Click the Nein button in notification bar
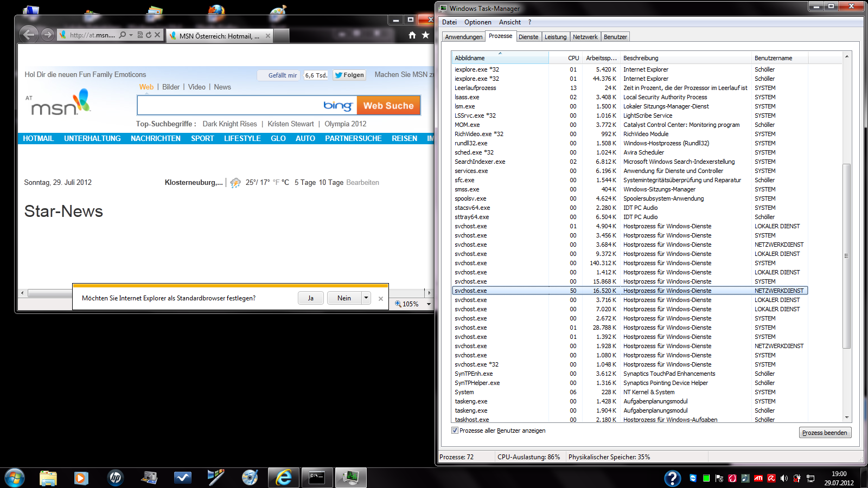Image resolution: width=868 pixels, height=488 pixels. pyautogui.click(x=344, y=298)
